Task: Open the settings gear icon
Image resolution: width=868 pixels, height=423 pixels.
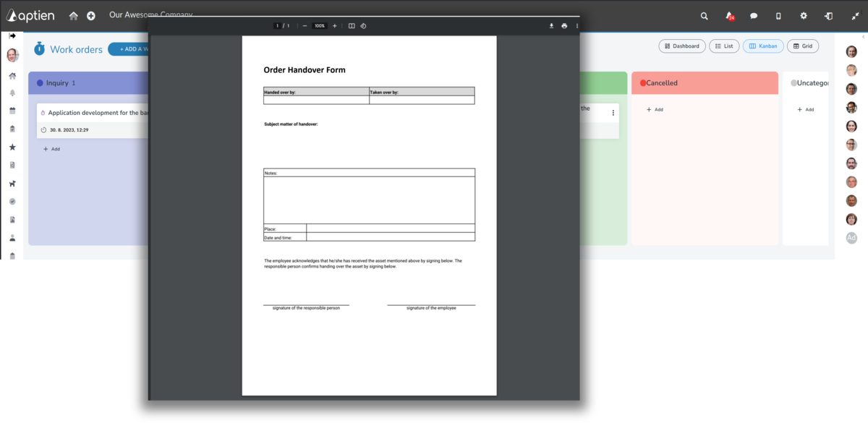Action: pyautogui.click(x=804, y=16)
